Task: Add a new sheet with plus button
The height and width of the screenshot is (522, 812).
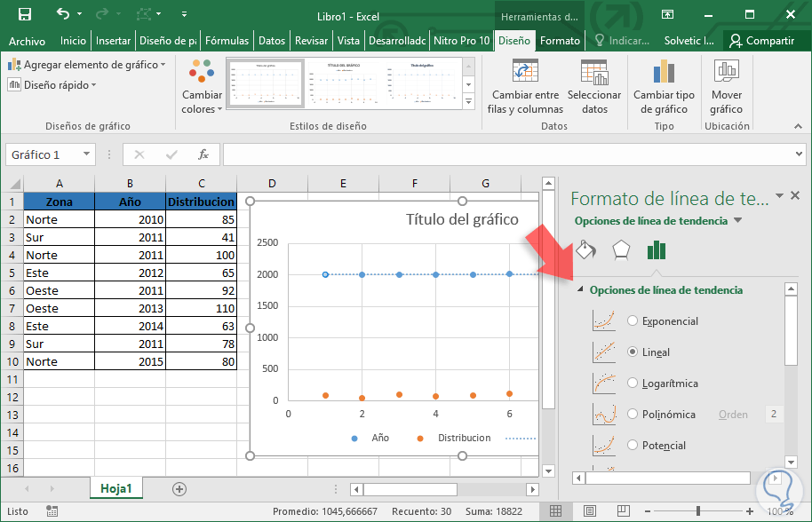Action: 179,489
